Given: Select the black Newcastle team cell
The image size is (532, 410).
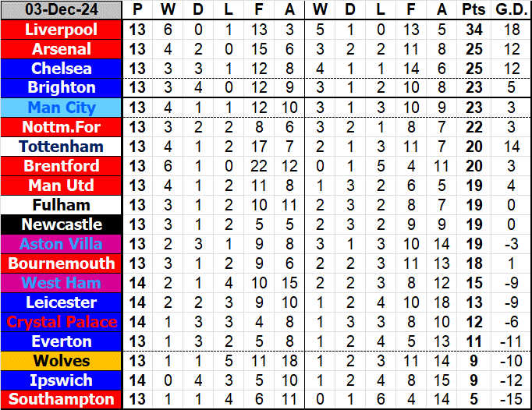Looking at the screenshot, I should tap(61, 224).
